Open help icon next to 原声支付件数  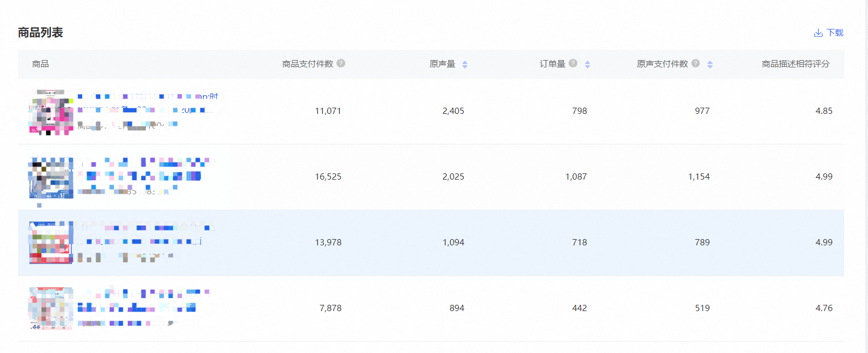pyautogui.click(x=695, y=63)
